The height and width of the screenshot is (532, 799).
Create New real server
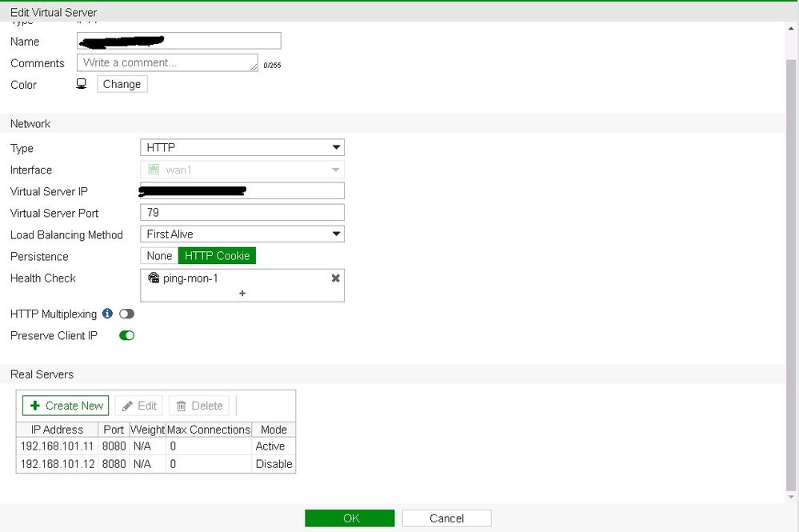pyautogui.click(x=66, y=406)
